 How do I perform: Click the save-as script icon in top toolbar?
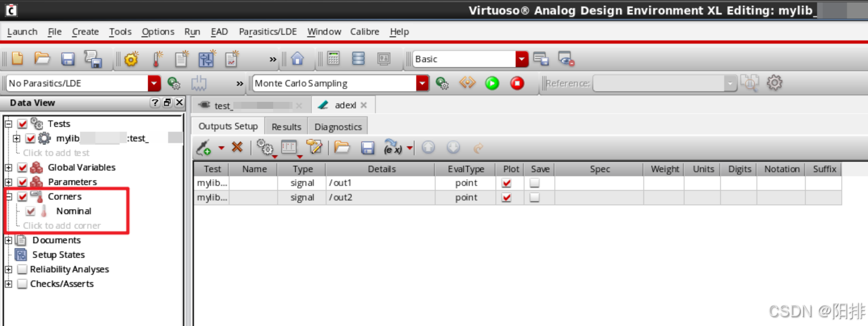(93, 59)
